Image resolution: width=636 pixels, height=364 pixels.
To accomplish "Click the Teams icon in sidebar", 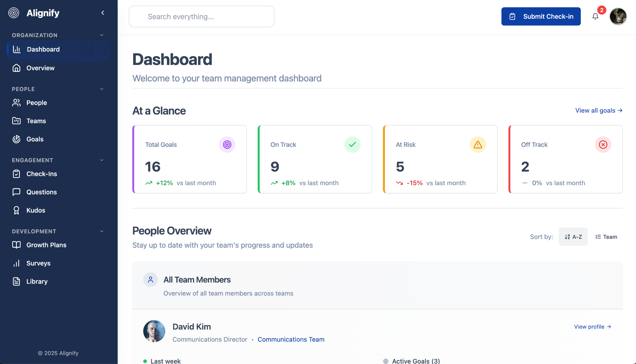I will coord(17,121).
